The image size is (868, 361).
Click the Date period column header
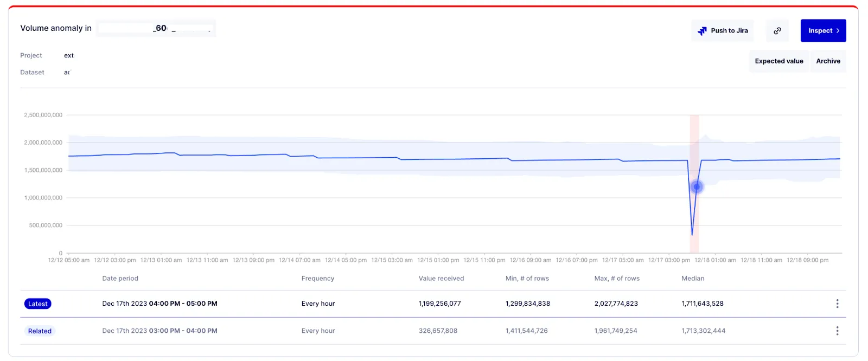pyautogui.click(x=120, y=279)
